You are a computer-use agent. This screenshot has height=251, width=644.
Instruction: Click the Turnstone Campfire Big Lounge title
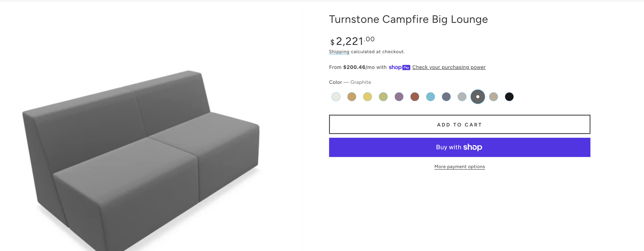pyautogui.click(x=408, y=19)
